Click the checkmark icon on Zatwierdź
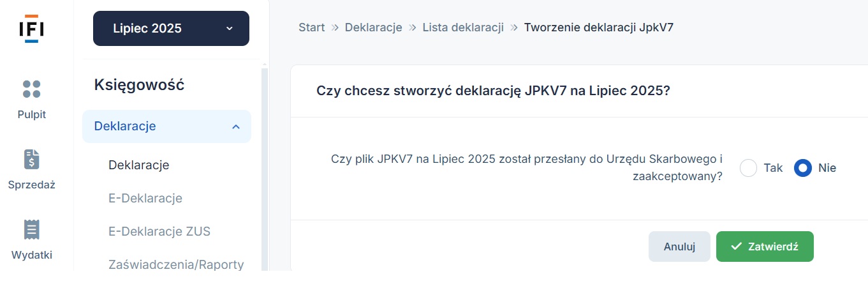This screenshot has width=868, height=281. 737,247
